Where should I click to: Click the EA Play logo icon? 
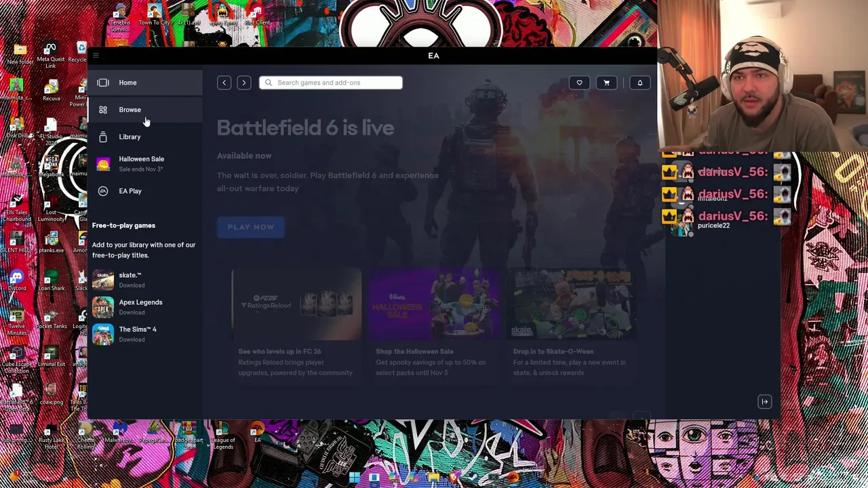point(103,191)
